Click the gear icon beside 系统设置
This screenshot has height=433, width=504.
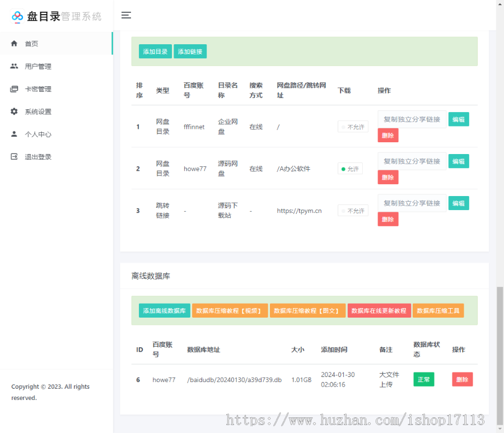(x=14, y=111)
